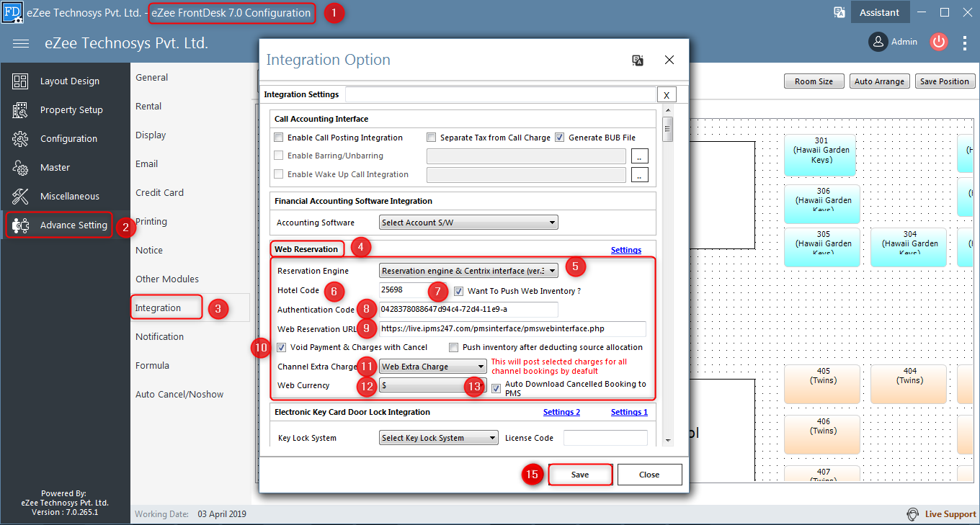Open the Web Currency dropdown
This screenshot has height=525, width=980.
(x=433, y=385)
